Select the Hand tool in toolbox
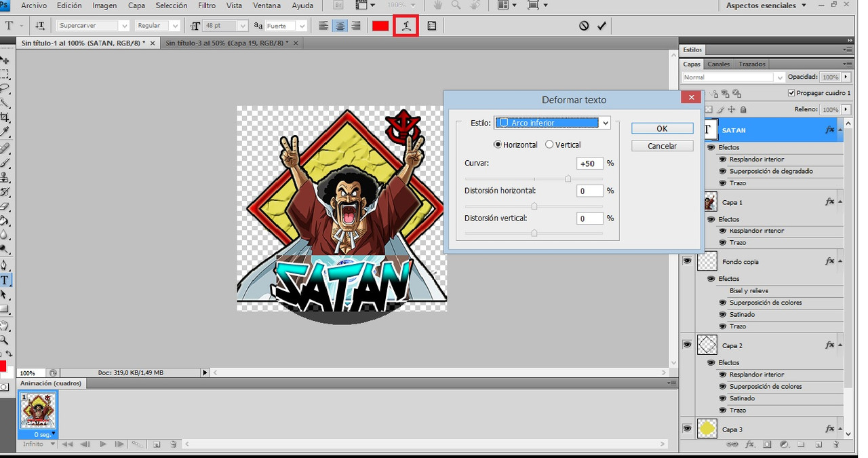The image size is (868, 458). tap(5, 326)
